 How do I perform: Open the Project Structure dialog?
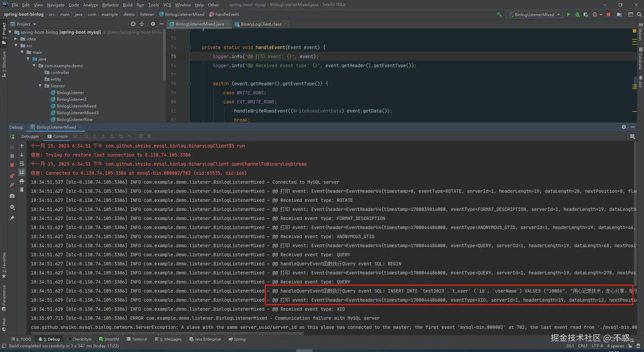(x=620, y=14)
